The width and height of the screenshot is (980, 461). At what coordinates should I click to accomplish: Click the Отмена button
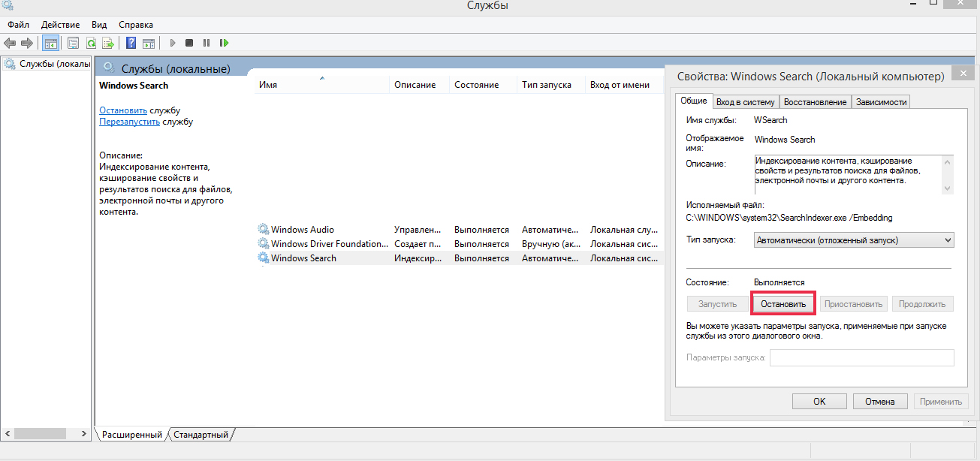pyautogui.click(x=880, y=402)
